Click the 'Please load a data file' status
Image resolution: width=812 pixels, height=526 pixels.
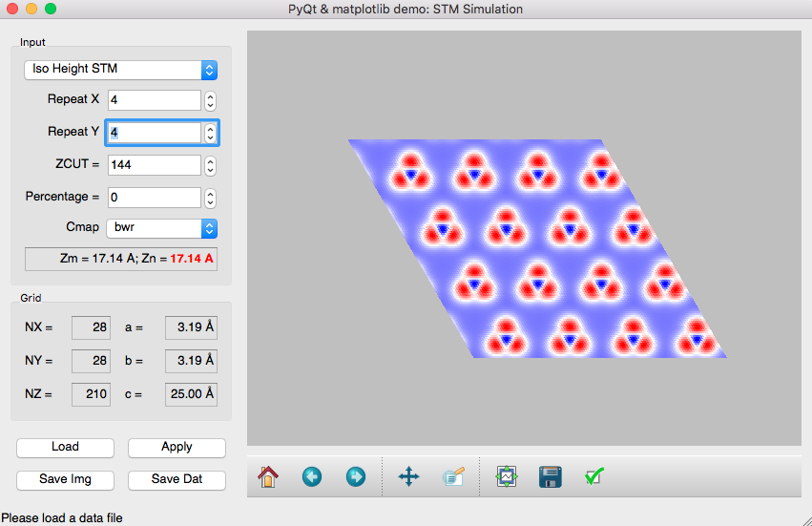tap(62, 518)
